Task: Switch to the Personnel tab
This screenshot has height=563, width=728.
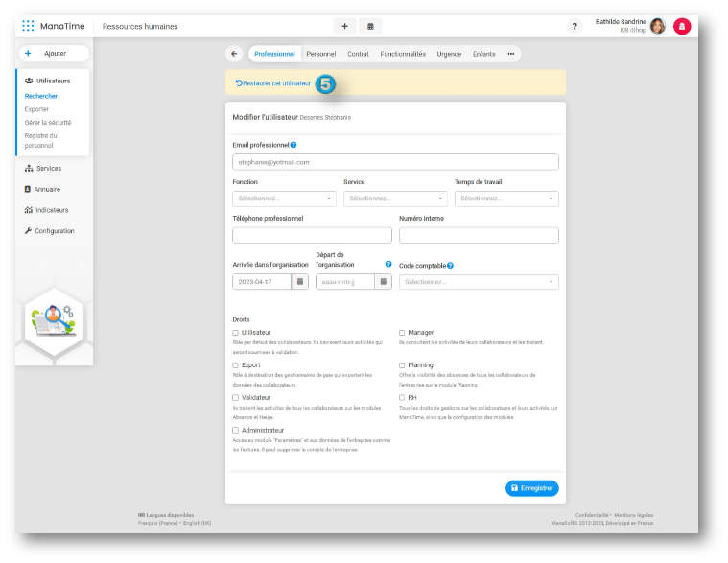Action: [x=320, y=54]
